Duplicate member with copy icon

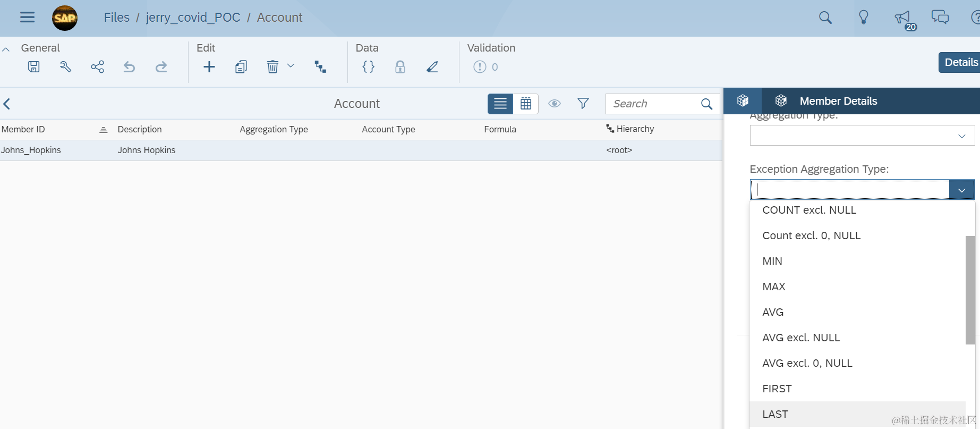tap(241, 66)
